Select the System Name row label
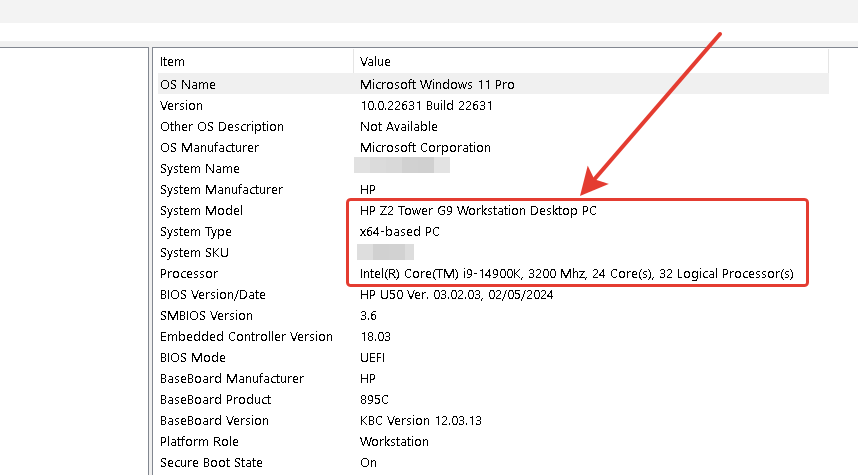This screenshot has width=858, height=475. coord(200,169)
